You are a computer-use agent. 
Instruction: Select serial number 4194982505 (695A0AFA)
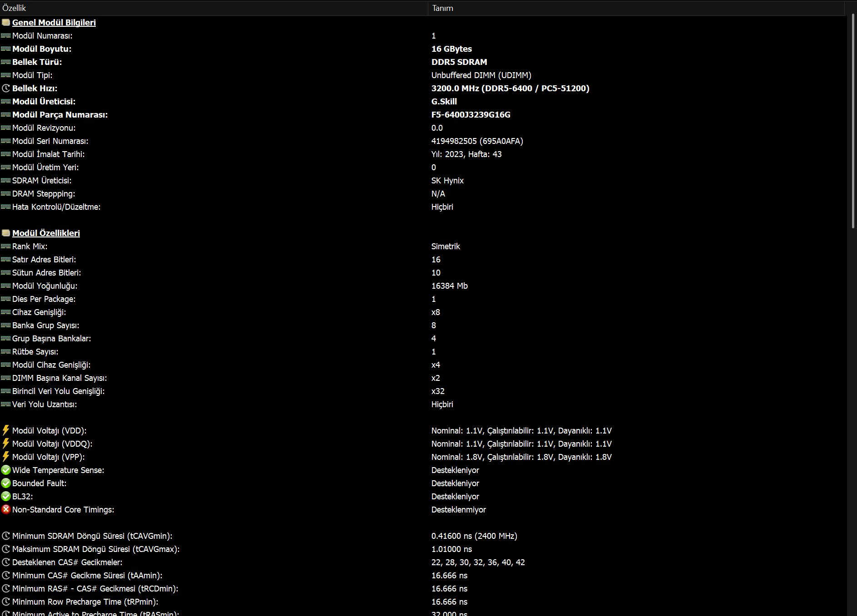pyautogui.click(x=477, y=141)
